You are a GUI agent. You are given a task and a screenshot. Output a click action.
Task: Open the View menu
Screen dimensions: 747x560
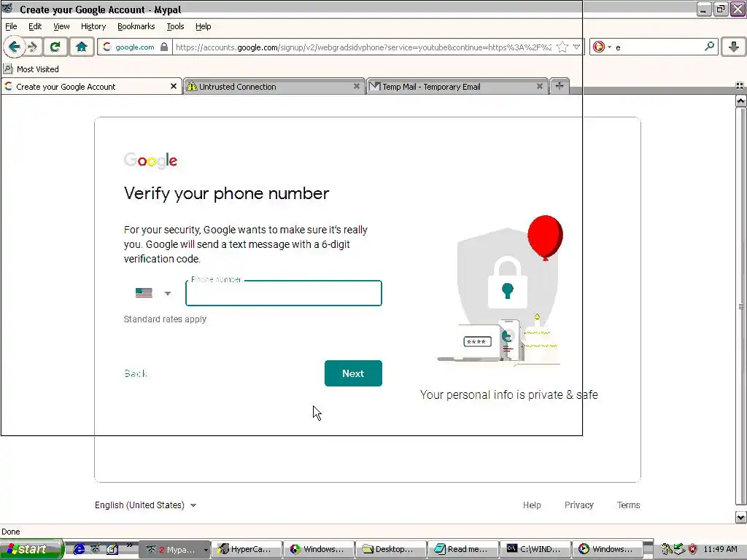pos(61,26)
